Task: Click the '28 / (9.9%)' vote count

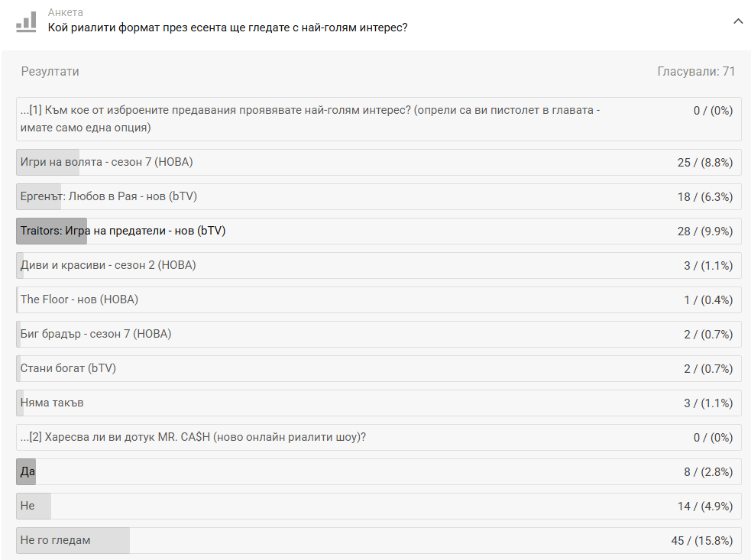Action: coord(704,231)
